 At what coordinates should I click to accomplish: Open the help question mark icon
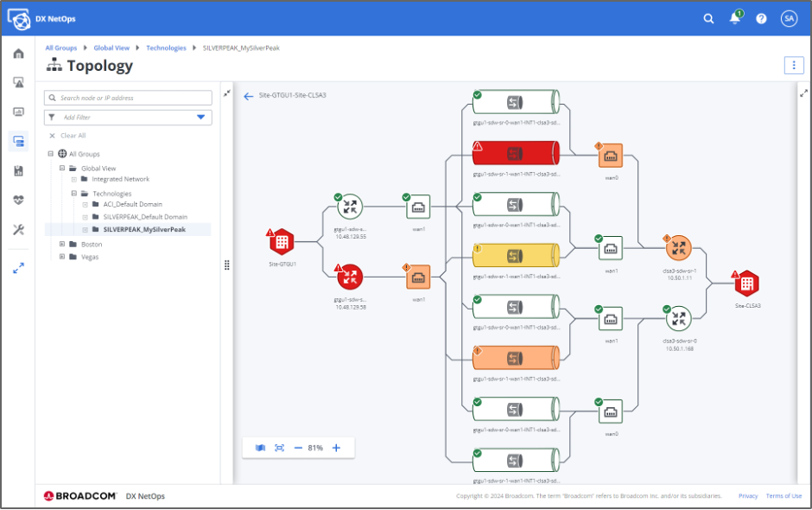(761, 18)
